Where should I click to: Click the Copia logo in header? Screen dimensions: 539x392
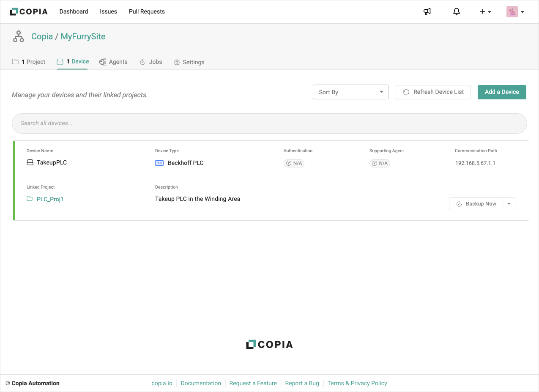[29, 12]
